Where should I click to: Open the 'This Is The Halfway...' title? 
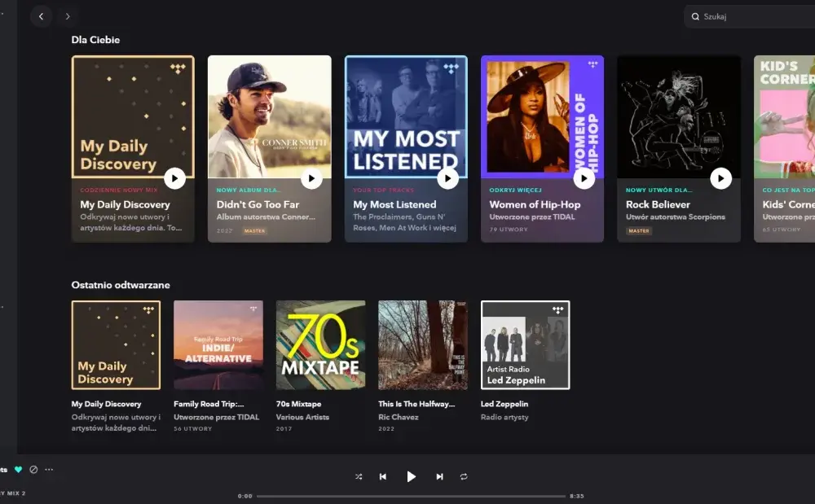pos(416,404)
